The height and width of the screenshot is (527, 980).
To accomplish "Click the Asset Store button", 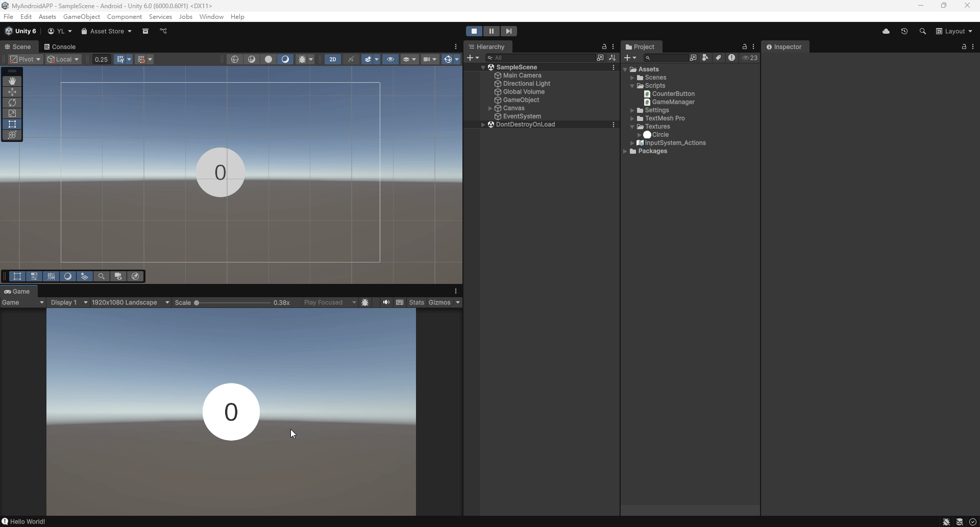I will pos(106,31).
